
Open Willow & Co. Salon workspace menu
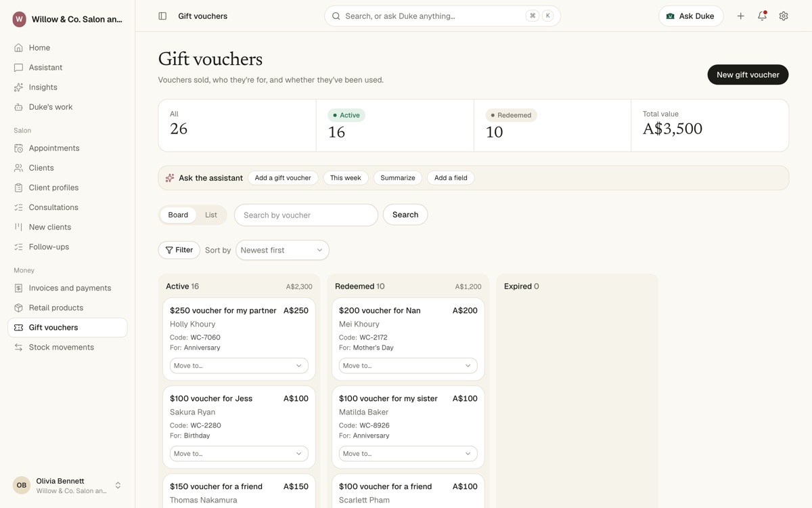click(x=68, y=20)
